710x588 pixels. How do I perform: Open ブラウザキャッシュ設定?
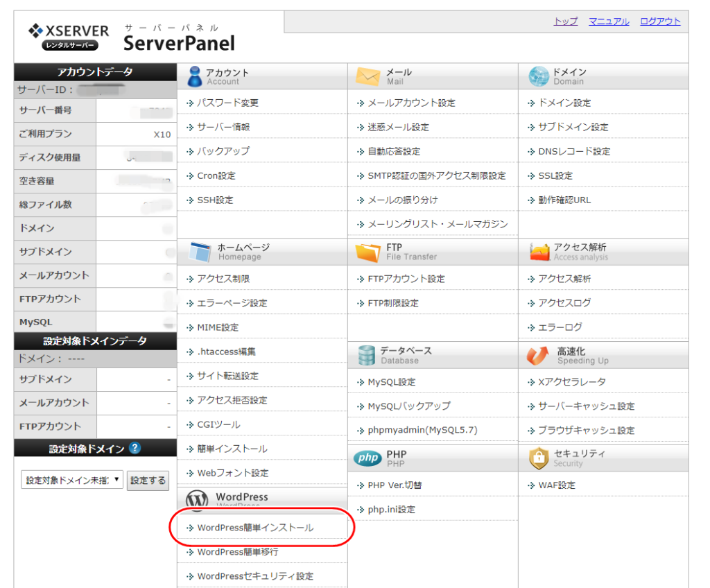pos(586,431)
